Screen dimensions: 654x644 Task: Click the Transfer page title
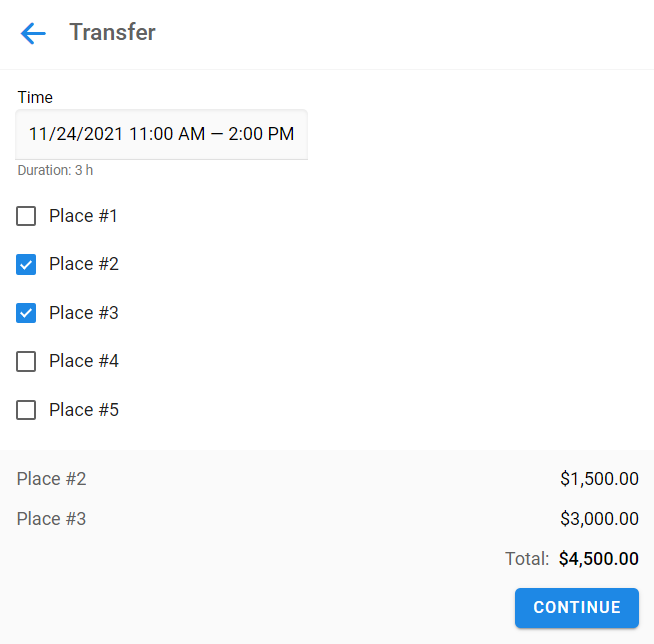pos(112,32)
